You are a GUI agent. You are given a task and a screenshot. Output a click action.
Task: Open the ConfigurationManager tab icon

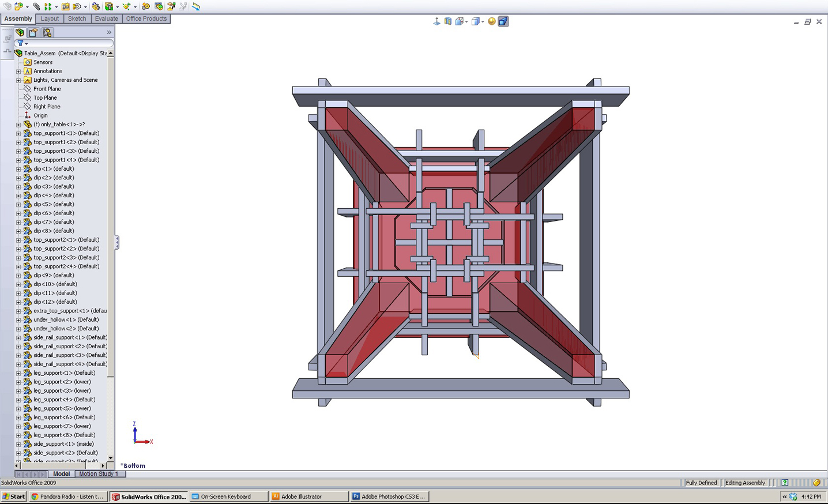(x=47, y=33)
